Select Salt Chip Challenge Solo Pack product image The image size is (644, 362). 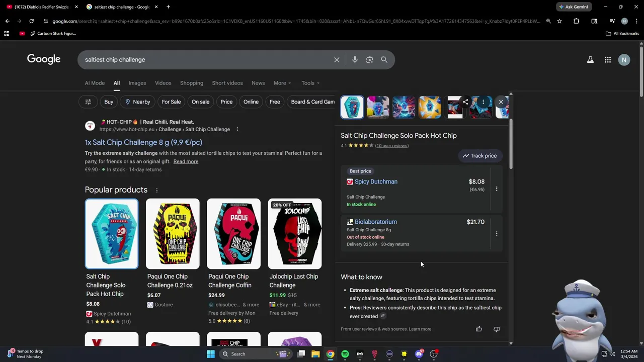click(111, 234)
